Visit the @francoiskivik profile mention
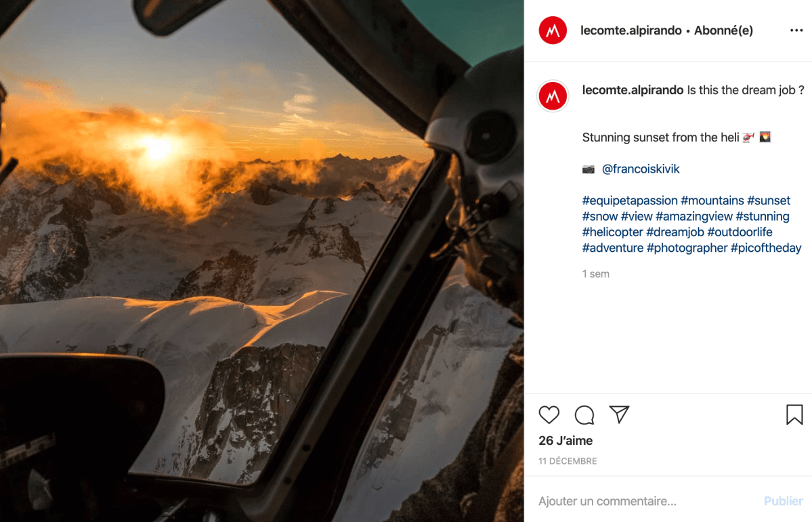 641,169
